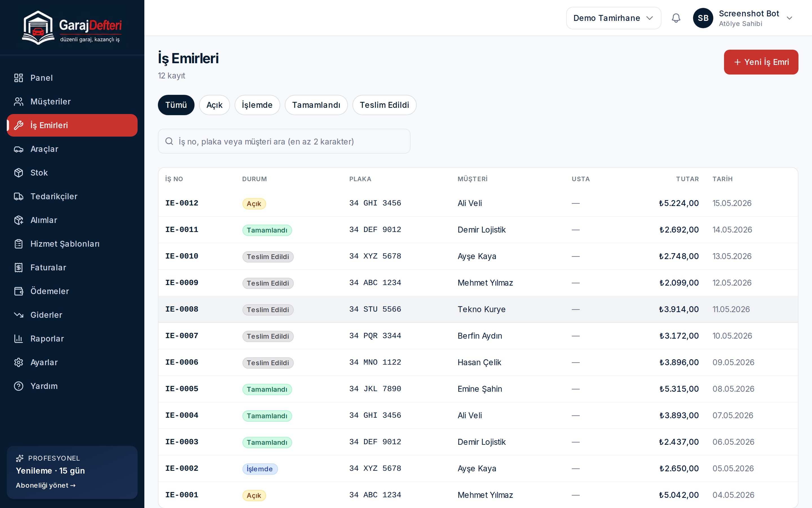The width and height of the screenshot is (812, 508).
Task: Click amount ₺2.099,00
Action: tap(679, 283)
